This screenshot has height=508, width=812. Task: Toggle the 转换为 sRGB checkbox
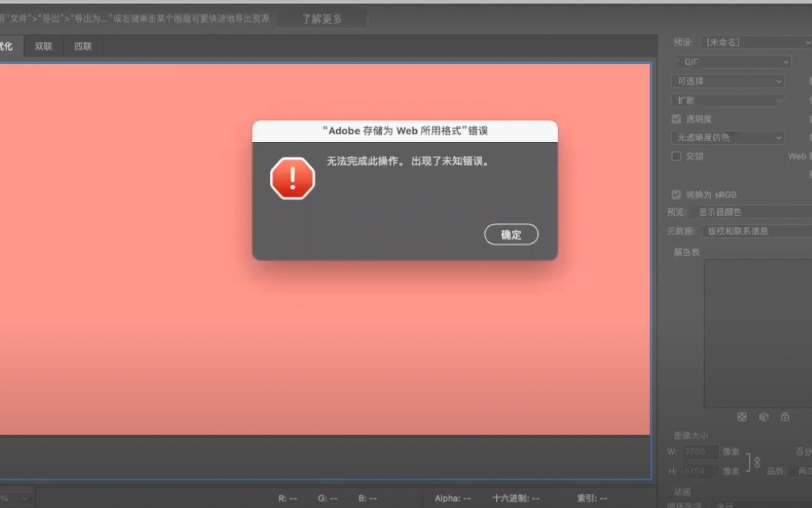[676, 195]
